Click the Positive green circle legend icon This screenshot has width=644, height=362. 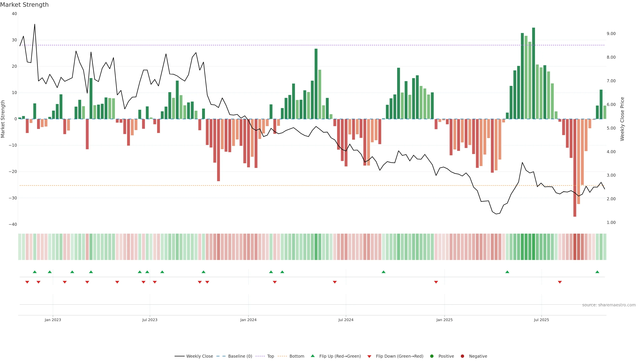432,356
